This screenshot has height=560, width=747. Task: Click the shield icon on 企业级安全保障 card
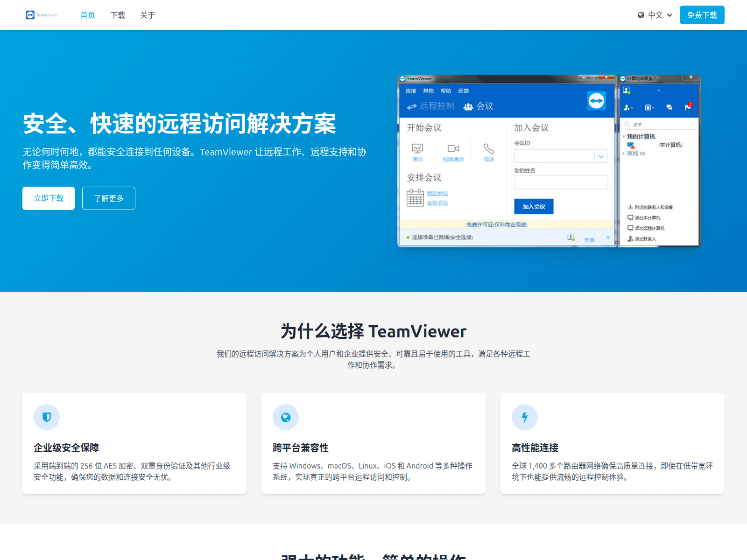[x=47, y=417]
